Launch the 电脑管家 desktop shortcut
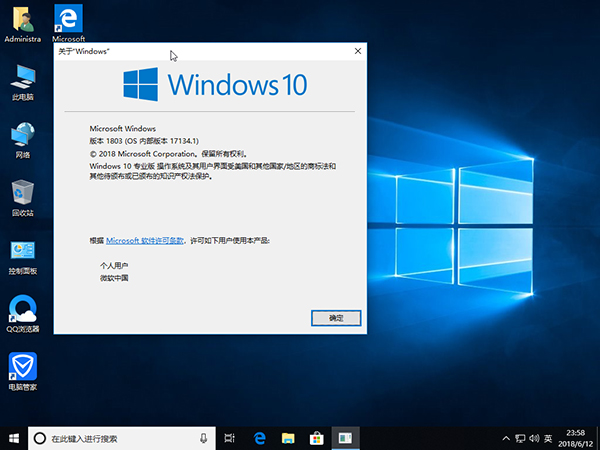This screenshot has width=600, height=450. [x=23, y=372]
